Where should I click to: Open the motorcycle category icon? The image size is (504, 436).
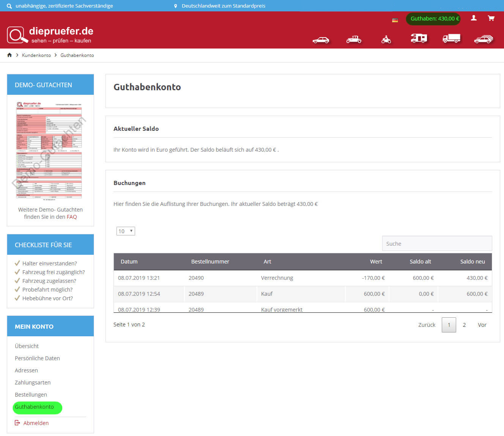pyautogui.click(x=386, y=39)
